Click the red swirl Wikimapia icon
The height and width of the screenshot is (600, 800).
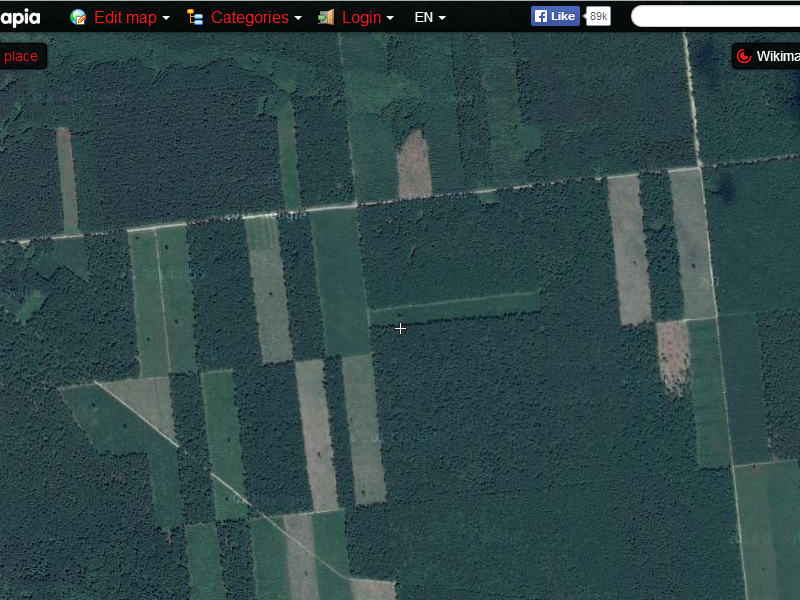(744, 56)
